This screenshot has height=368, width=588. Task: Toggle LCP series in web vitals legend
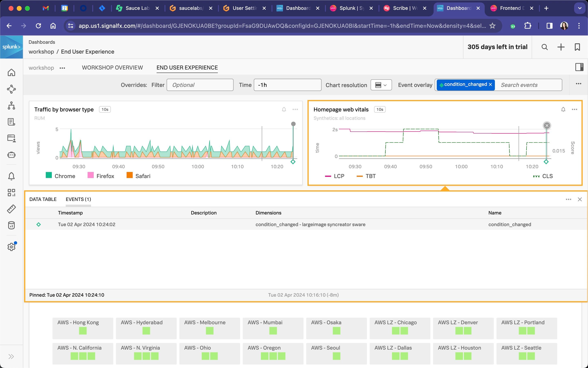click(335, 176)
